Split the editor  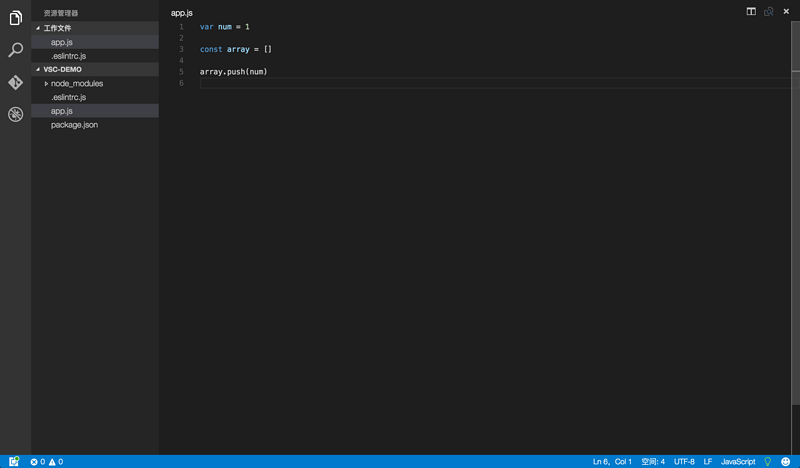pos(751,11)
